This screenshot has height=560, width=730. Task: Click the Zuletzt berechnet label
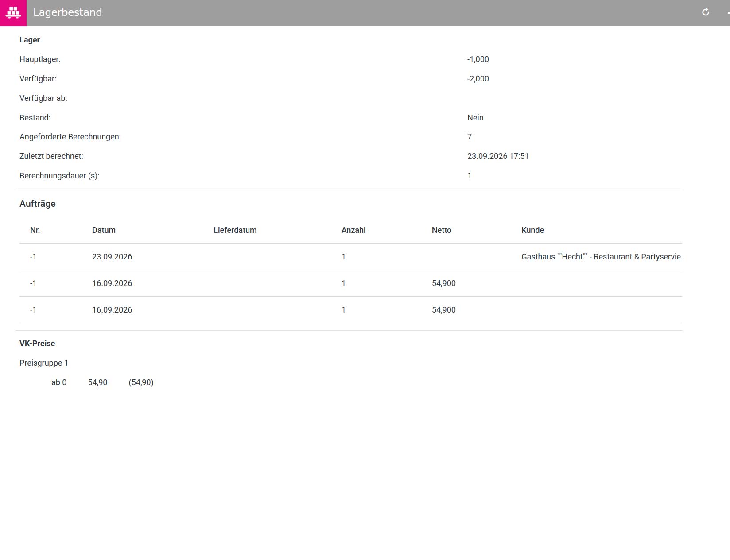pyautogui.click(x=51, y=156)
